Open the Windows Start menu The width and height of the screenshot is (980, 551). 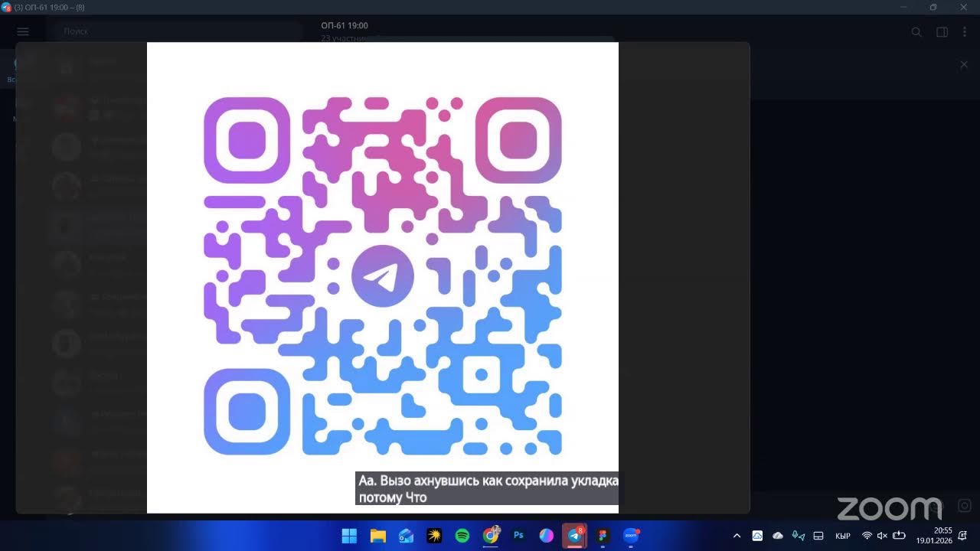[x=349, y=536]
